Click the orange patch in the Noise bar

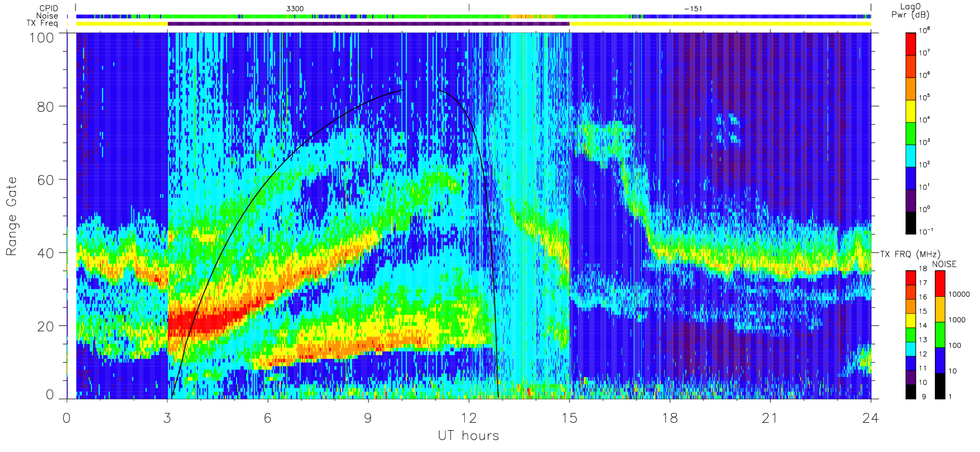[532, 16]
